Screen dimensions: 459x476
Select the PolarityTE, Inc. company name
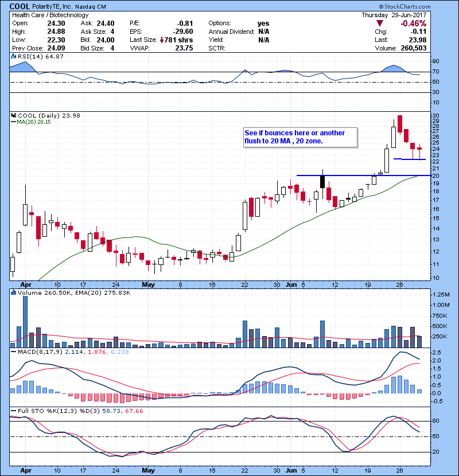coord(52,7)
